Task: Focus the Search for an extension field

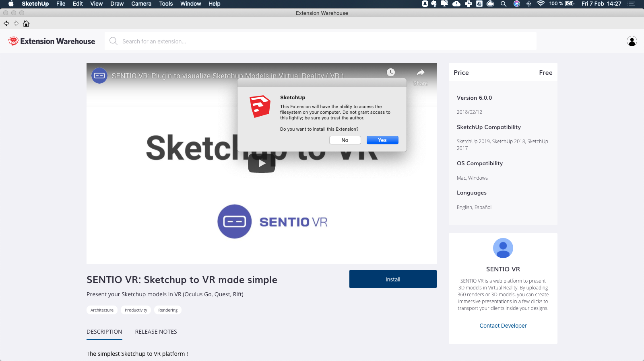Action: [x=320, y=41]
